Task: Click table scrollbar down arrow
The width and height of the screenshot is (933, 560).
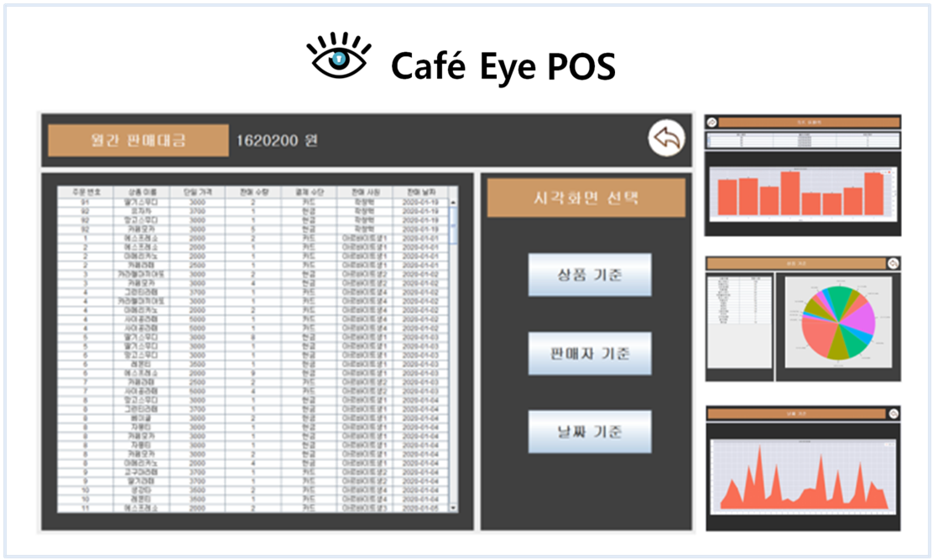Action: pos(454,507)
